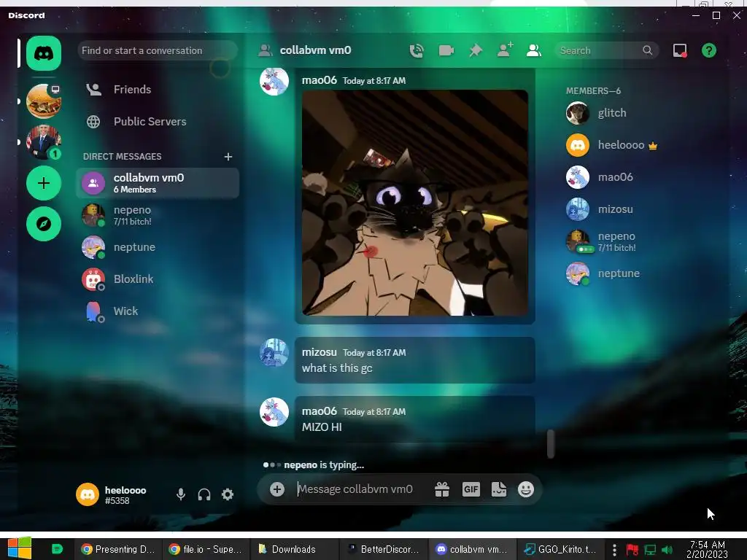Click the red flag tray icon

(632, 550)
